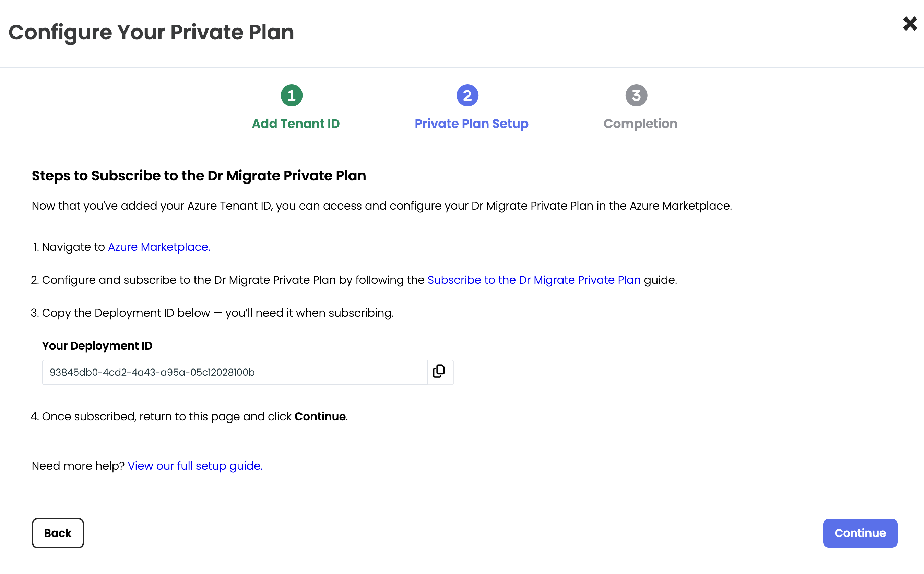Click the Configure Your Private Plan title
The height and width of the screenshot is (574, 924).
(151, 33)
